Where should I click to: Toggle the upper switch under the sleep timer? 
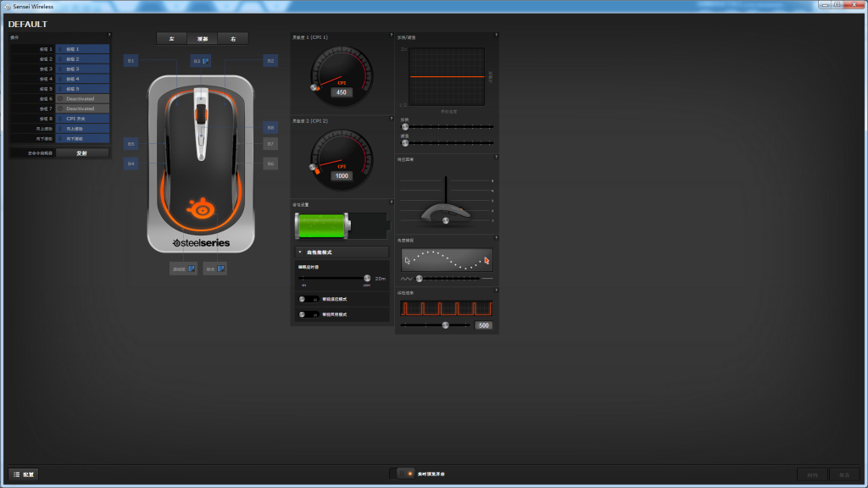coord(309,299)
